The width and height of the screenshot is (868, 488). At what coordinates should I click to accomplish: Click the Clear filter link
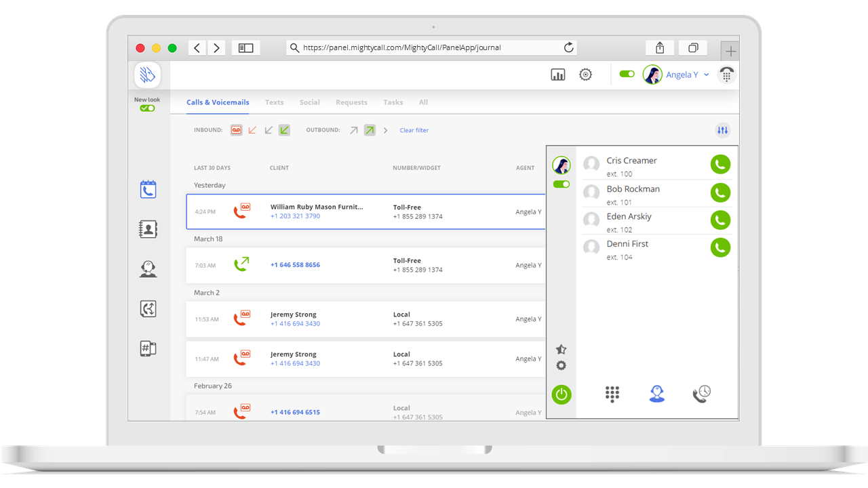click(x=414, y=130)
